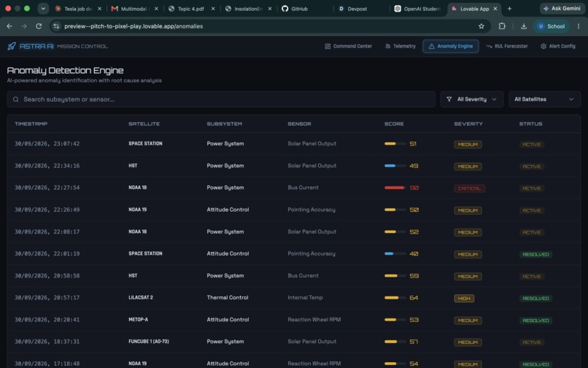
Task: Close the Lovable App tab
Action: 495,9
